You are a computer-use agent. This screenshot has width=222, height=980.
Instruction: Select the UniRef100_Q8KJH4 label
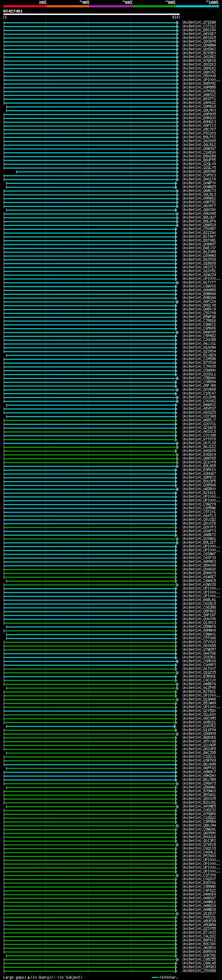pyautogui.click(x=199, y=826)
